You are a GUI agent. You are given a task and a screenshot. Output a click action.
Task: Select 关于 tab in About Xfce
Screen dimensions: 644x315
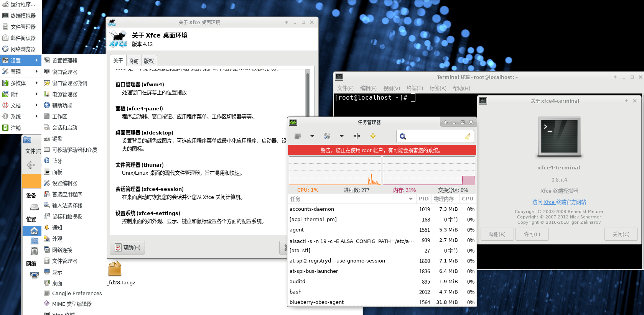(x=118, y=61)
